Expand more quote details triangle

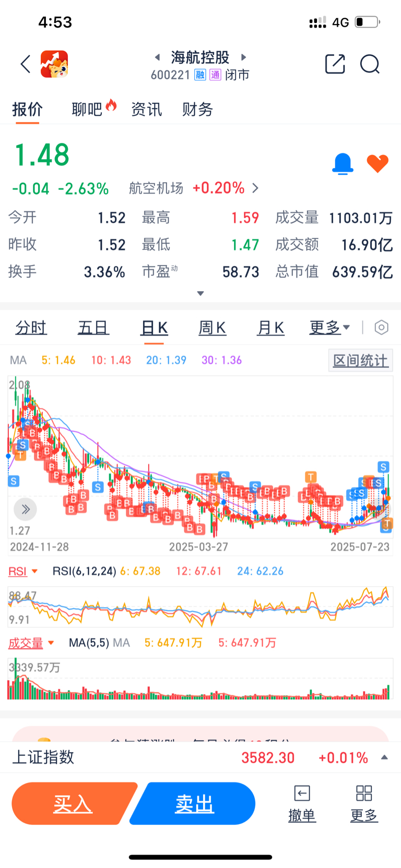[200, 293]
